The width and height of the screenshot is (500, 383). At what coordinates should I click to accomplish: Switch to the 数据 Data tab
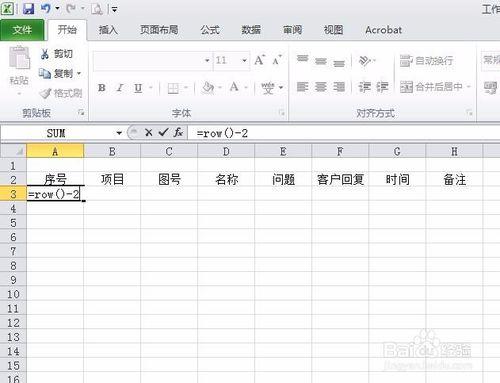251,30
